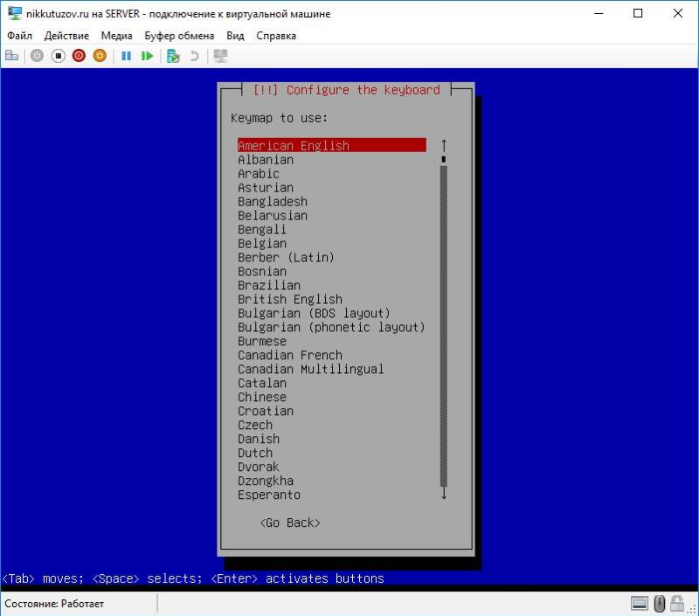
Task: Select the Canadian French keymap
Action: click(290, 355)
